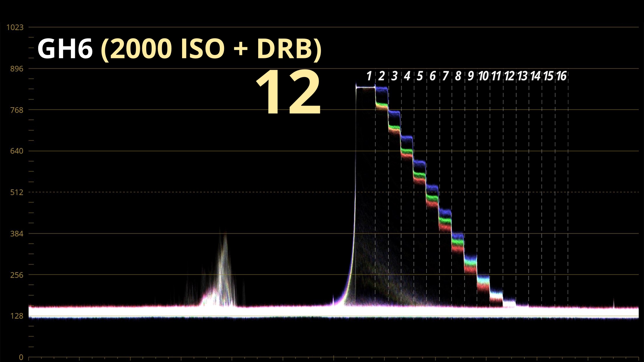Click the flat white top of step 1
The width and height of the screenshot is (644, 362).
pyautogui.click(x=366, y=87)
